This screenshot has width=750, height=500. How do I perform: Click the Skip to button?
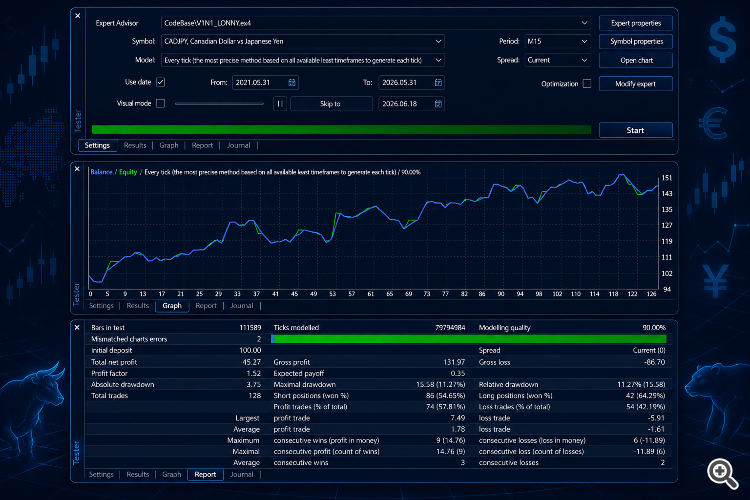click(x=331, y=103)
